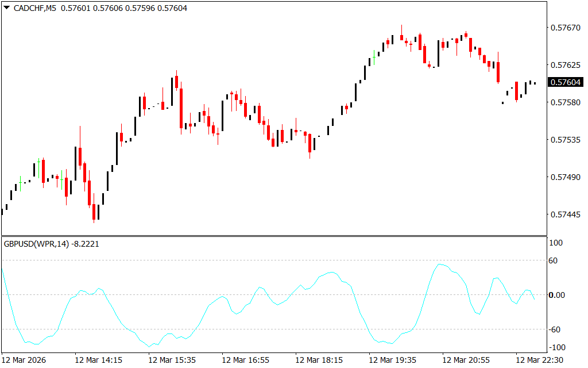
Task: Click the CADCHF,M5 chart title text
Action: tap(34, 8)
